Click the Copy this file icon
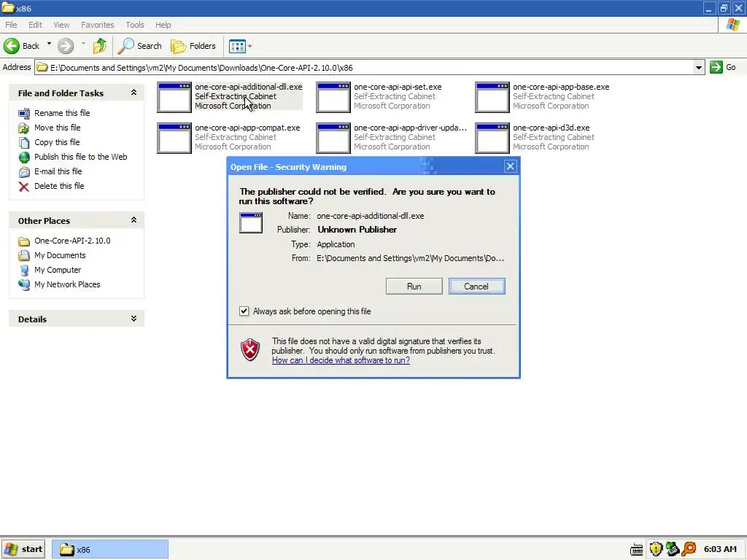This screenshot has height=560, width=747. coord(24,143)
